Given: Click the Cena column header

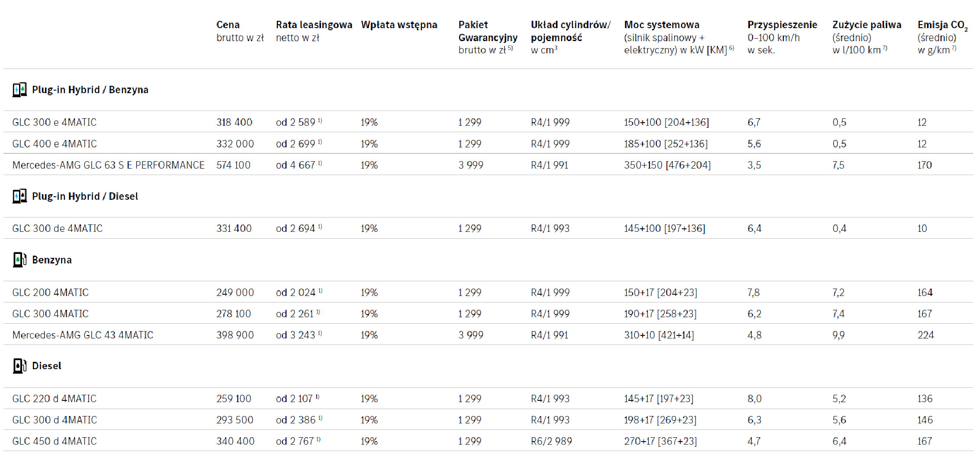Looking at the screenshot, I should point(228,25).
